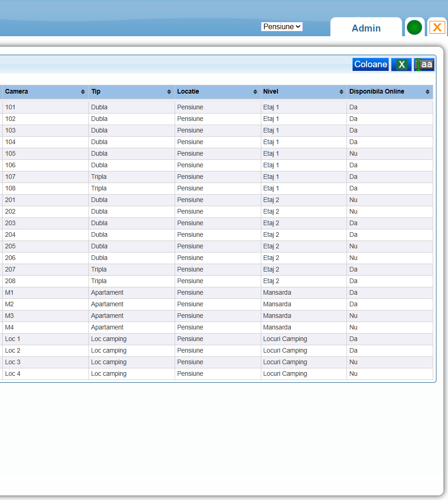Click the text rename 'aa' icon

pyautogui.click(x=424, y=64)
